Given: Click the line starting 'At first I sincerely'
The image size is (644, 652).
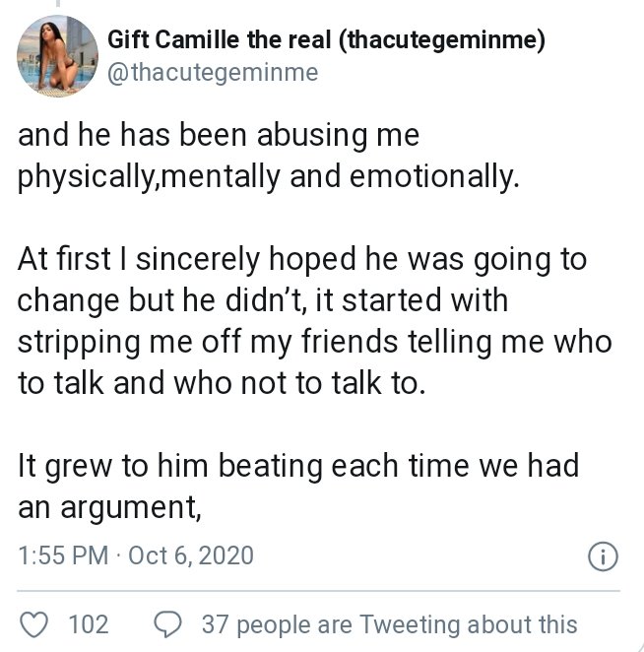Looking at the screenshot, I should 302,260.
